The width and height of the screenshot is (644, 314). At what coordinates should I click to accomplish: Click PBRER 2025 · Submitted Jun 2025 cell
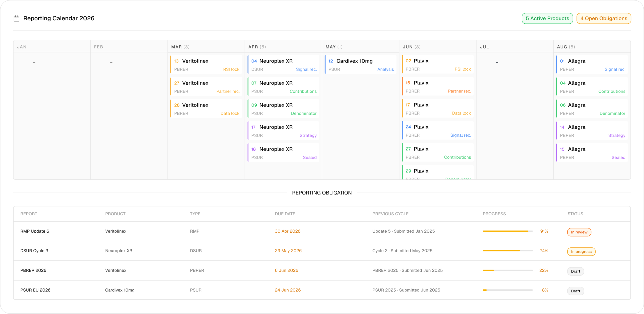click(408, 270)
